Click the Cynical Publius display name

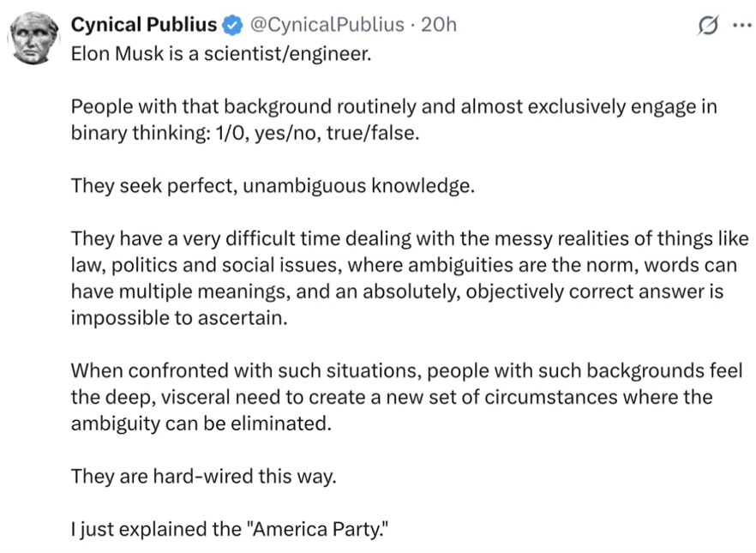coord(144,25)
